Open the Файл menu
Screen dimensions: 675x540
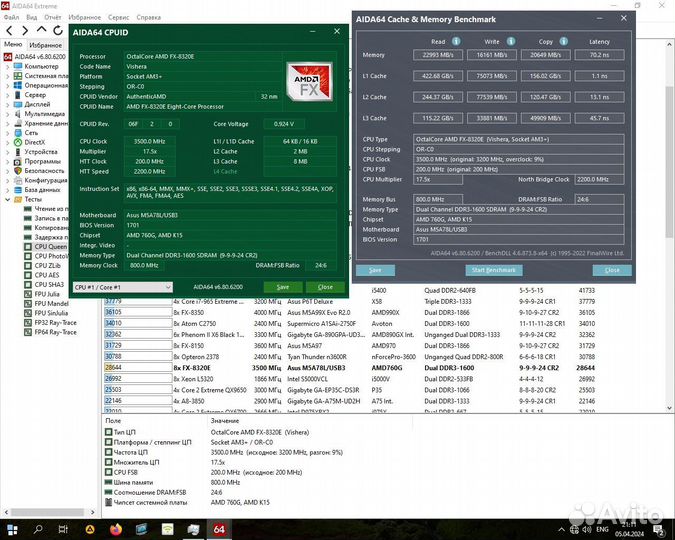click(x=11, y=17)
